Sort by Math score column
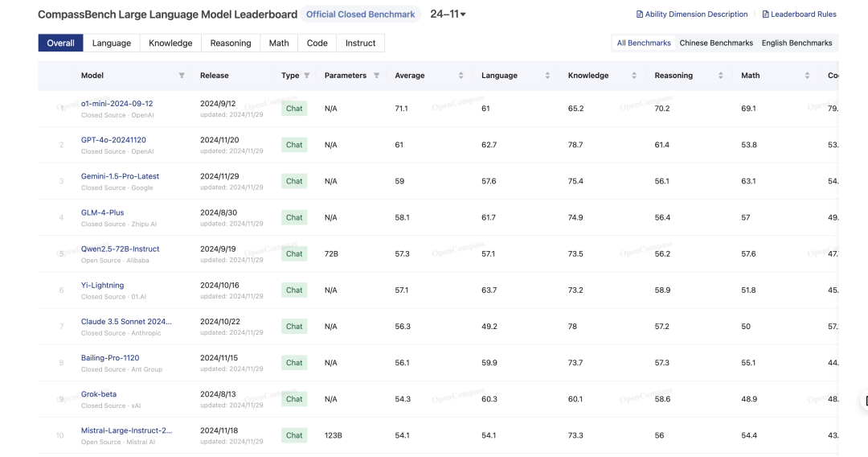This screenshot has height=457, width=868. point(807,76)
